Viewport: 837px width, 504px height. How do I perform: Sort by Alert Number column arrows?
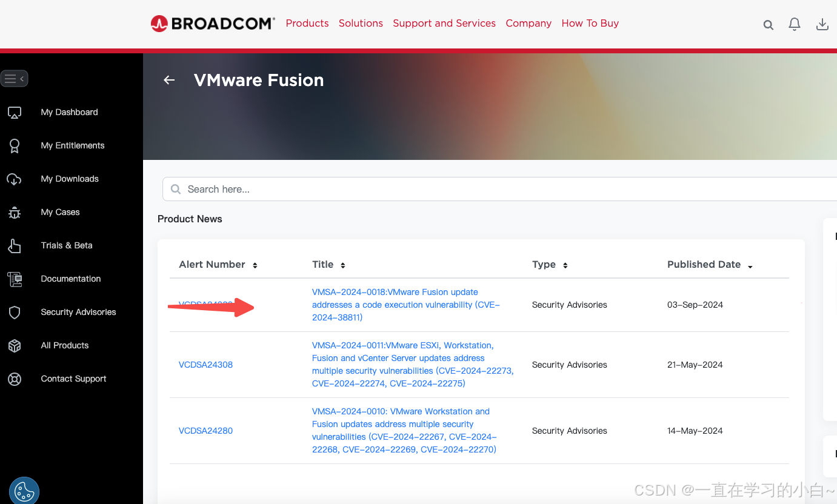255,265
